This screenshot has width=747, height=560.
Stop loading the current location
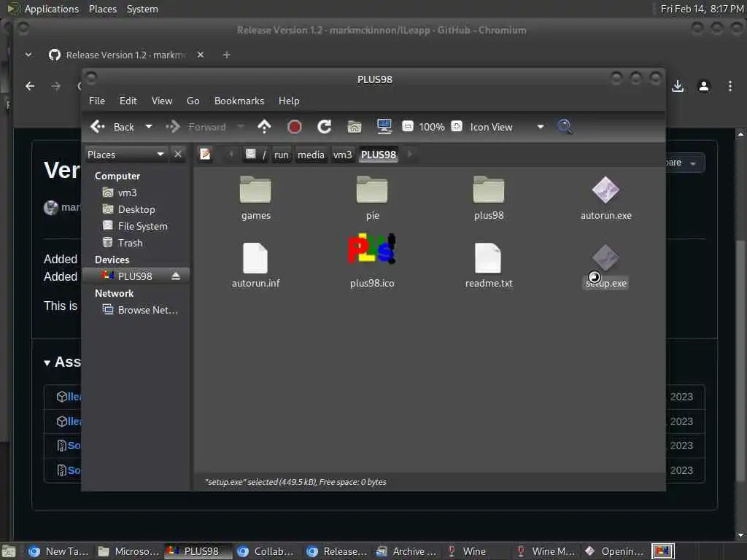pos(295,127)
